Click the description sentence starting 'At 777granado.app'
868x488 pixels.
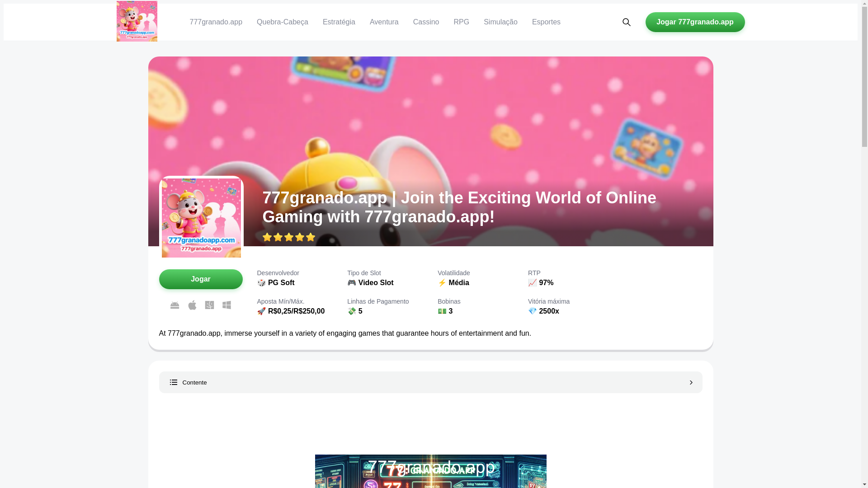345,333
